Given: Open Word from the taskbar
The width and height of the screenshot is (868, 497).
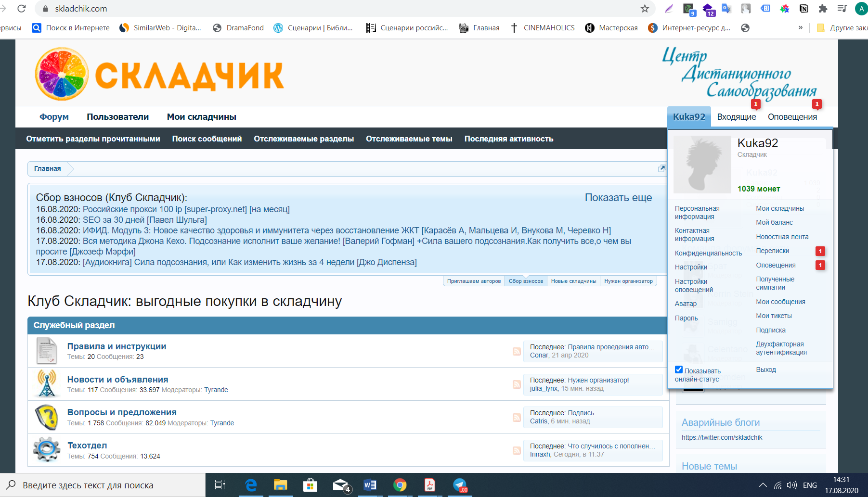Looking at the screenshot, I should [370, 485].
